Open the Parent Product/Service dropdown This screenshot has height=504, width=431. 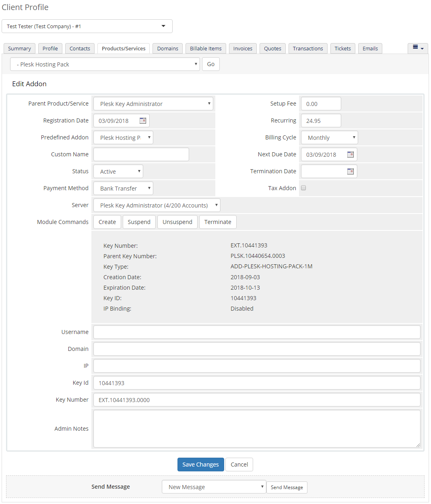(153, 104)
